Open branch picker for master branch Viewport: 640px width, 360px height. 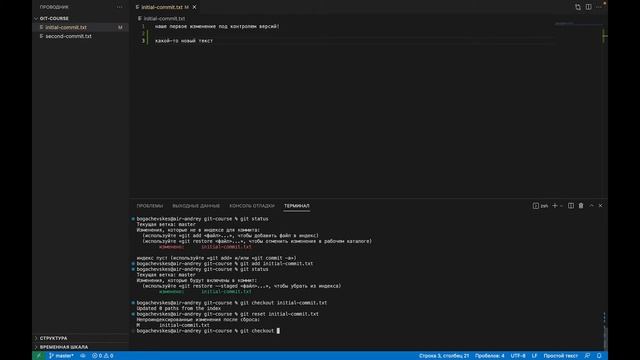(x=61, y=356)
